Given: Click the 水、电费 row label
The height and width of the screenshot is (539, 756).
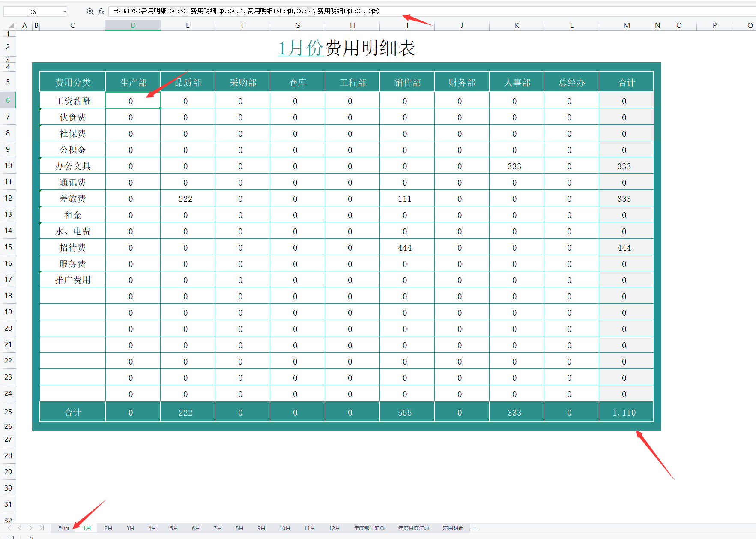Looking at the screenshot, I should pyautogui.click(x=73, y=231).
